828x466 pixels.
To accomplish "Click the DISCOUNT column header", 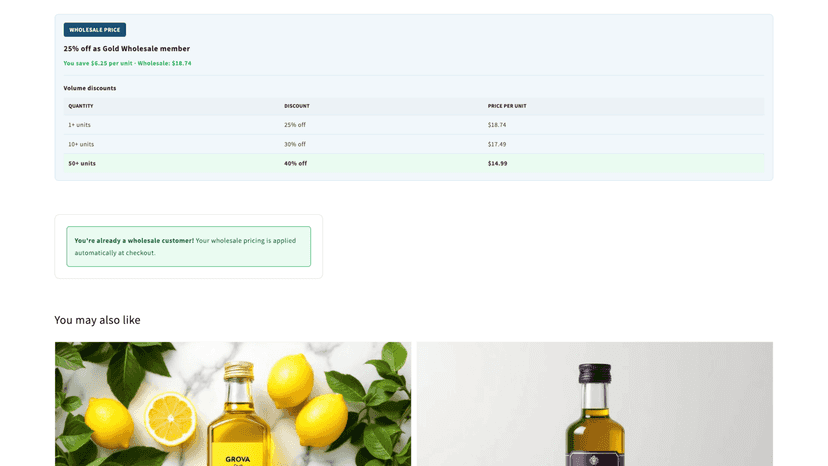I will pos(297,106).
